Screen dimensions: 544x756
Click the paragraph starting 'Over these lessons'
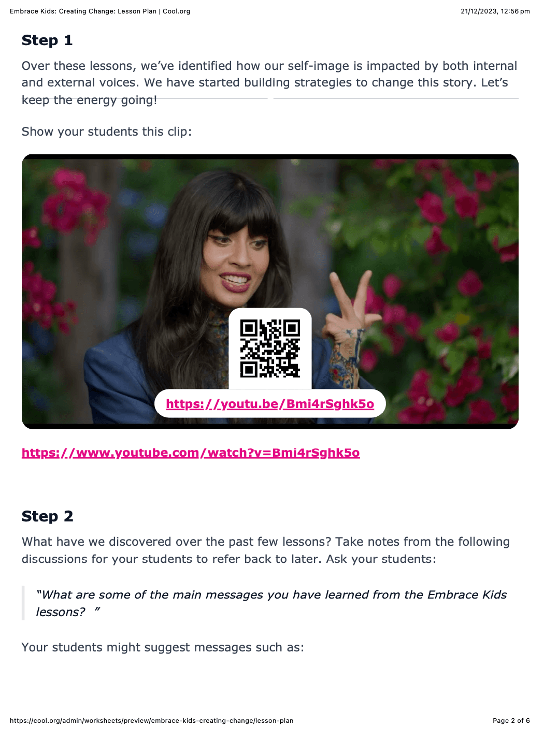click(x=269, y=83)
